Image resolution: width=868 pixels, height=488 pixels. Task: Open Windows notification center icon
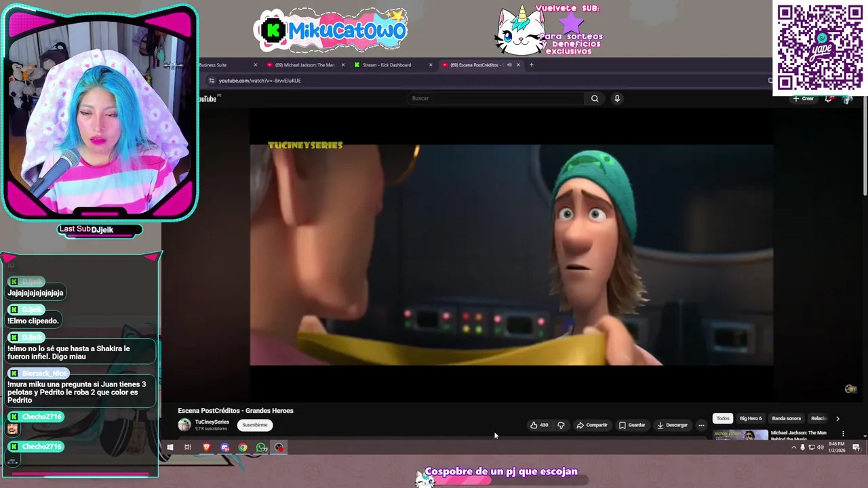(x=856, y=447)
